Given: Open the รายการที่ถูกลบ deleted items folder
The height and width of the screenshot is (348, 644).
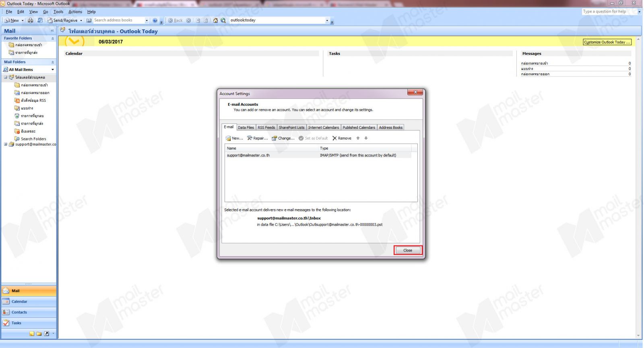Looking at the screenshot, I should (29, 116).
